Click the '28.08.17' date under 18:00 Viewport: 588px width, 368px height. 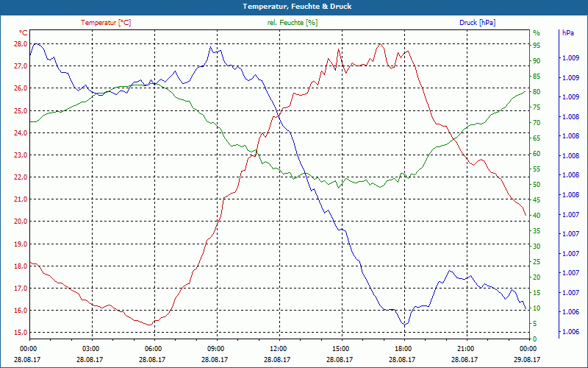click(402, 360)
